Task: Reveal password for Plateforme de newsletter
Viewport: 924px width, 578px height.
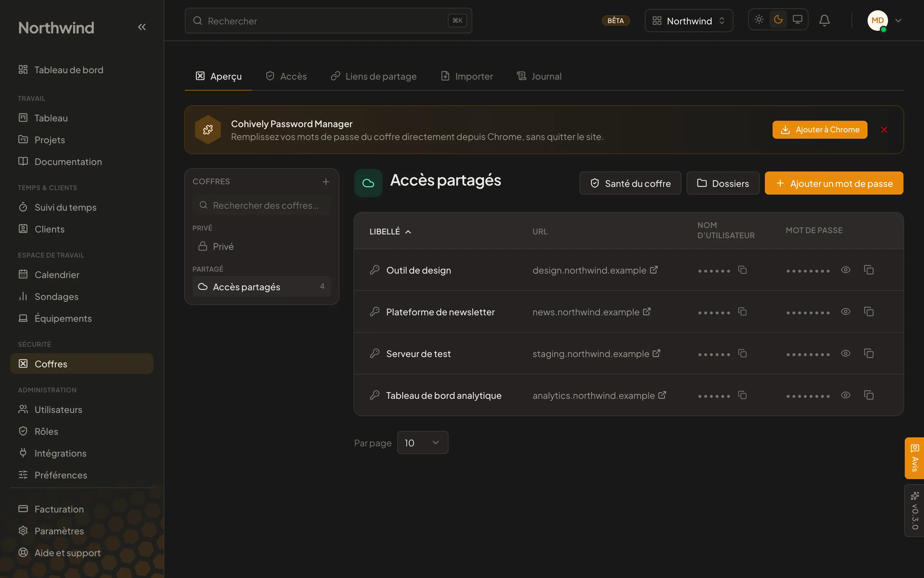Action: pyautogui.click(x=846, y=312)
